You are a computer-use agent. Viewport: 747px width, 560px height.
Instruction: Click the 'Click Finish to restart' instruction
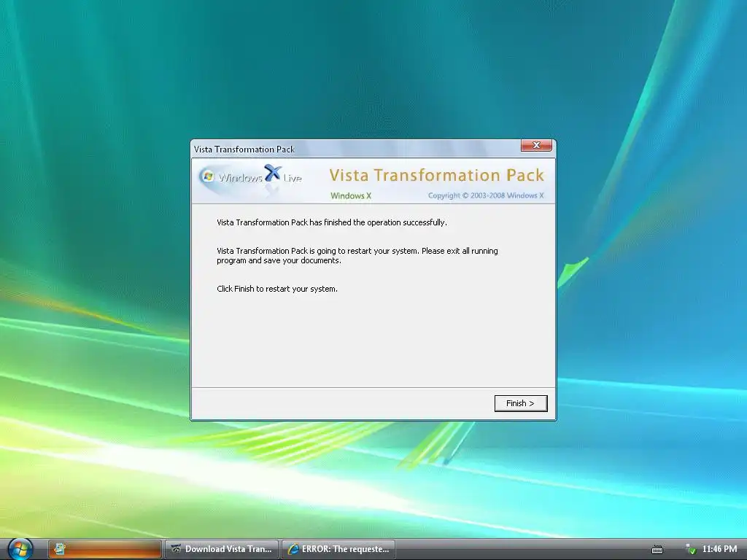pyautogui.click(x=276, y=289)
